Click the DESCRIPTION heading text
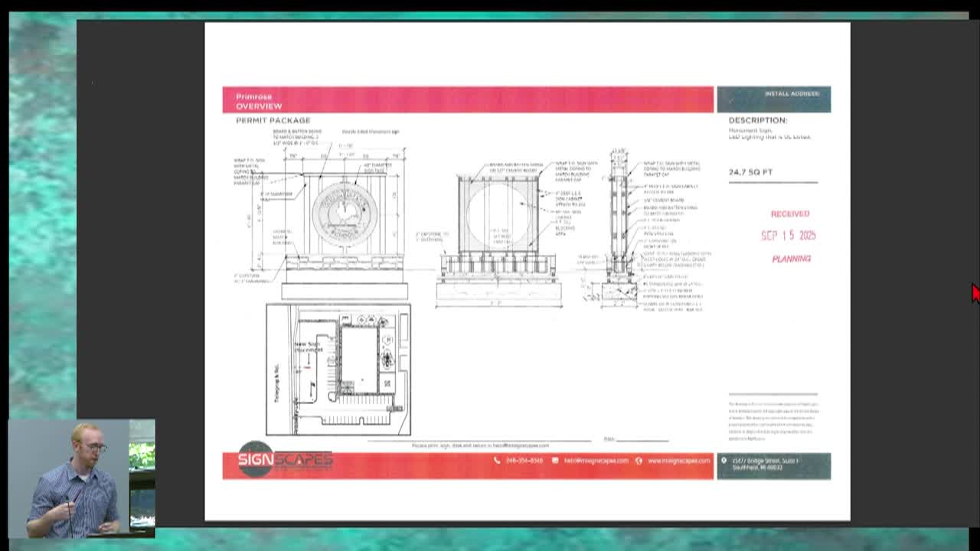This screenshot has height=551, width=980. [757, 120]
